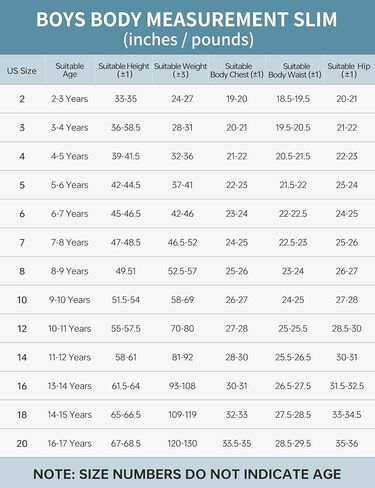Click the weight value '46.5-52'
The image size is (375, 488).
182,242
